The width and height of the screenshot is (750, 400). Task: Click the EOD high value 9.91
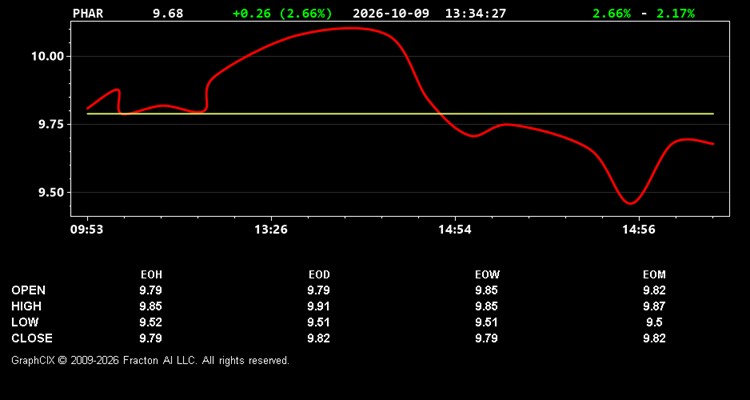pyautogui.click(x=319, y=306)
